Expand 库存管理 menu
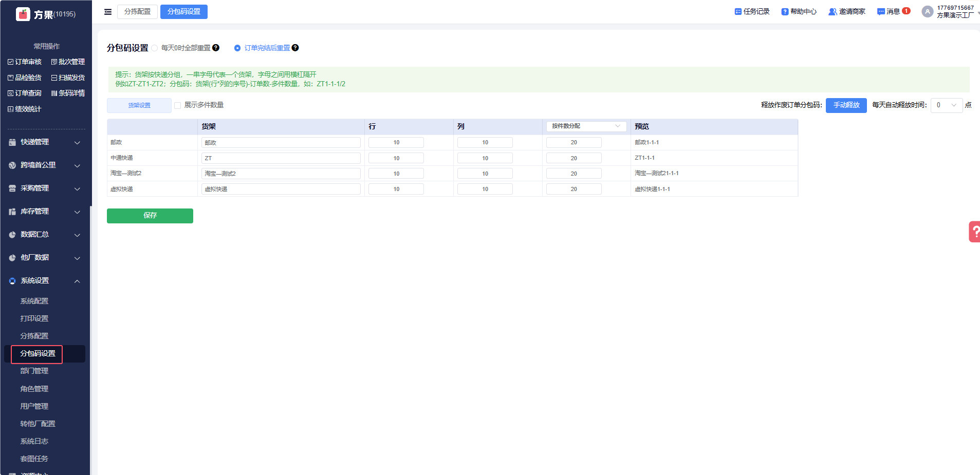 45,212
